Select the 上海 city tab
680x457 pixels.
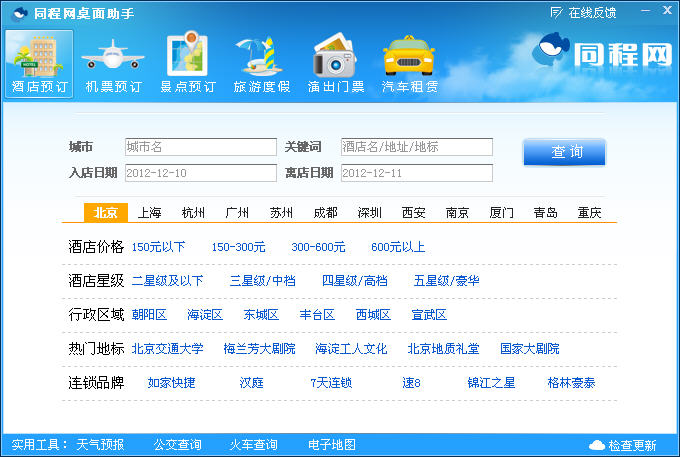pyautogui.click(x=150, y=212)
